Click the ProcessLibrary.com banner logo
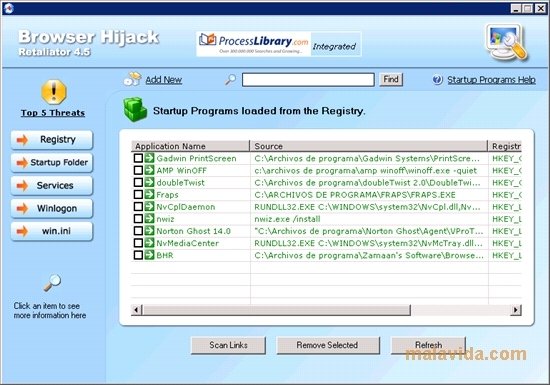550x385 pixels. point(254,44)
